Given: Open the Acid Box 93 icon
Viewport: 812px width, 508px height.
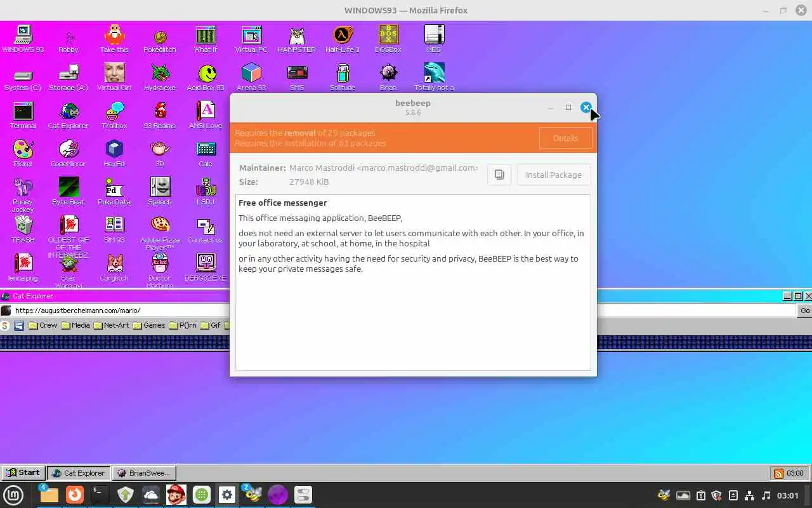Looking at the screenshot, I should 206,77.
